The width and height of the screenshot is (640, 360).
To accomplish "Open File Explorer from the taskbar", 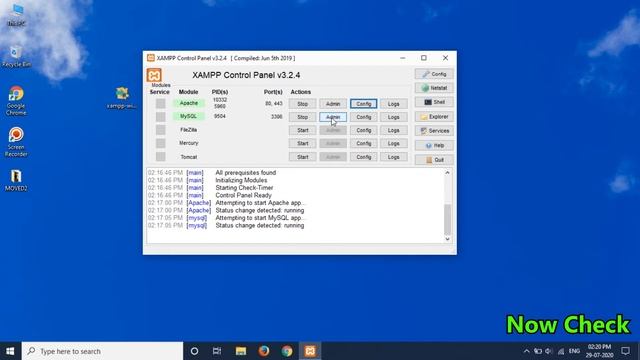I will (241, 351).
